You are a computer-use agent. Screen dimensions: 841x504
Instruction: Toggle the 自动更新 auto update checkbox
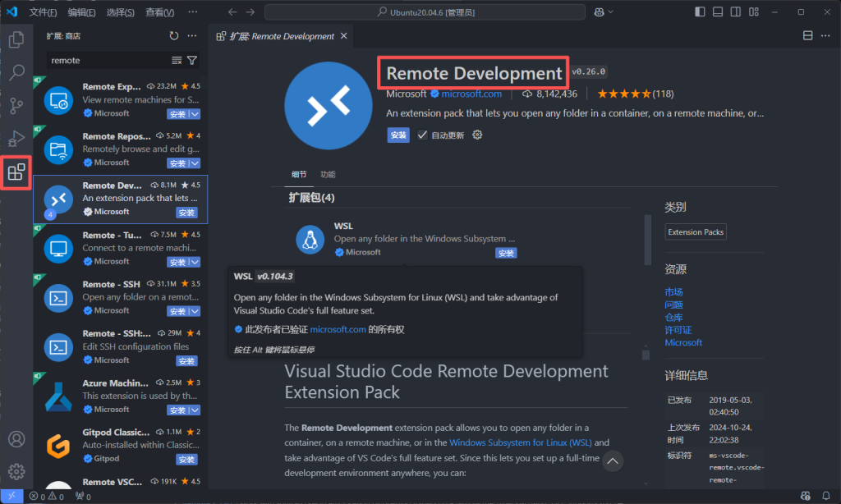point(422,135)
